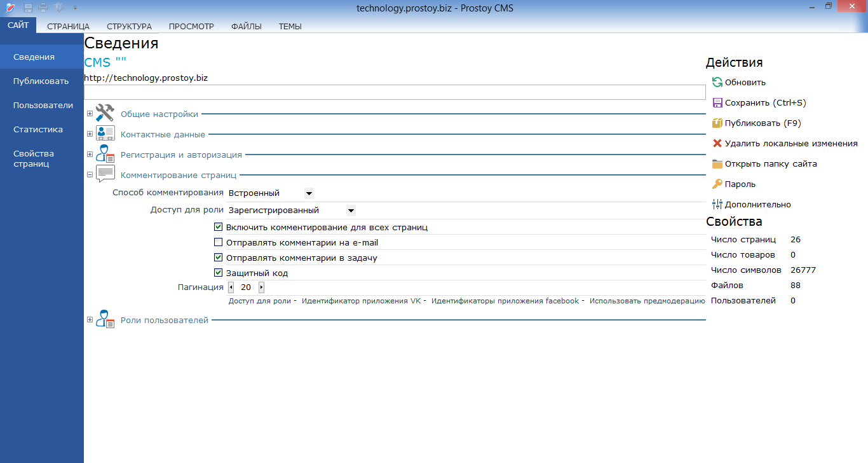Open the quick access toolbar customize arrow

pos(75,8)
